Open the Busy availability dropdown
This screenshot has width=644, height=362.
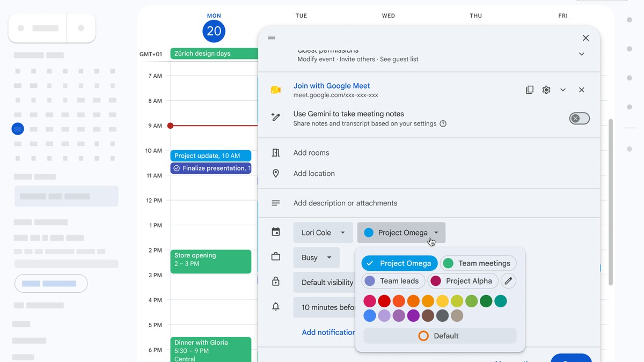point(316,257)
